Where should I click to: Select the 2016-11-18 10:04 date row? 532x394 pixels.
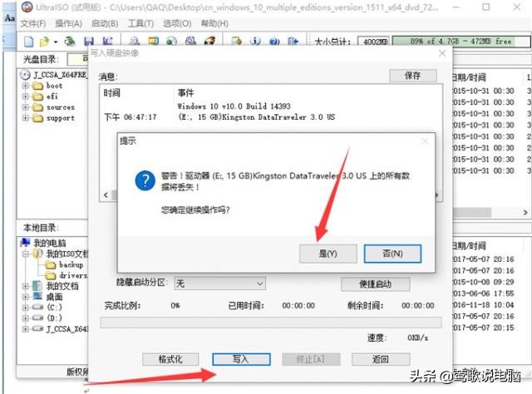click(x=483, y=305)
